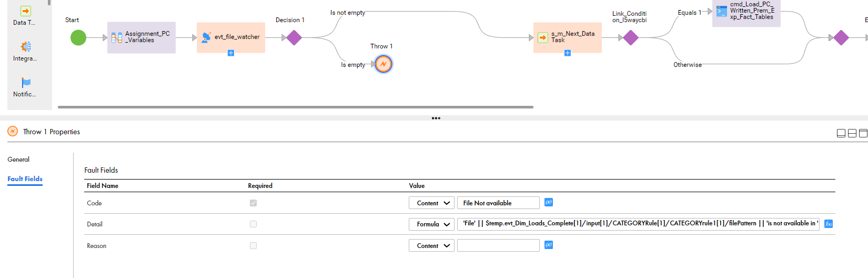Click the canvas horizontal scrollbar
This screenshot has height=278, width=868.
click(296, 107)
